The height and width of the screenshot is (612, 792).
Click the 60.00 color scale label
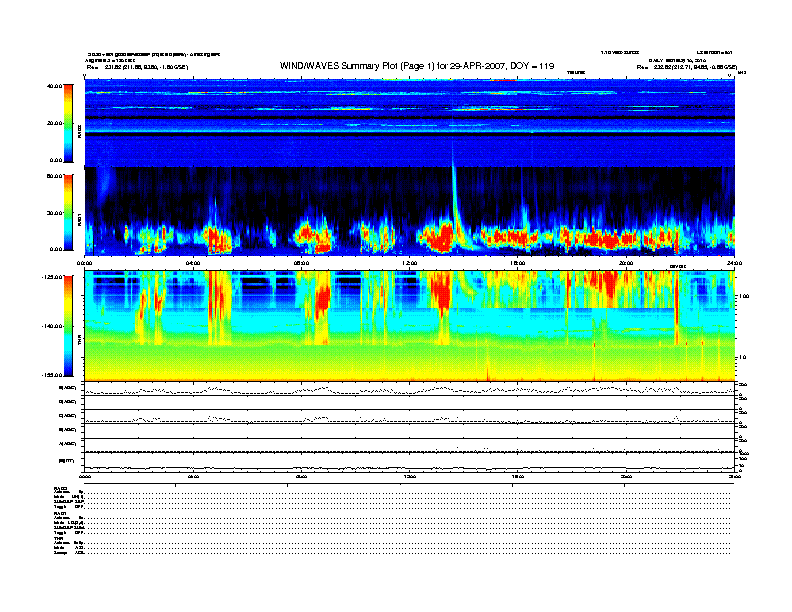coord(54,176)
